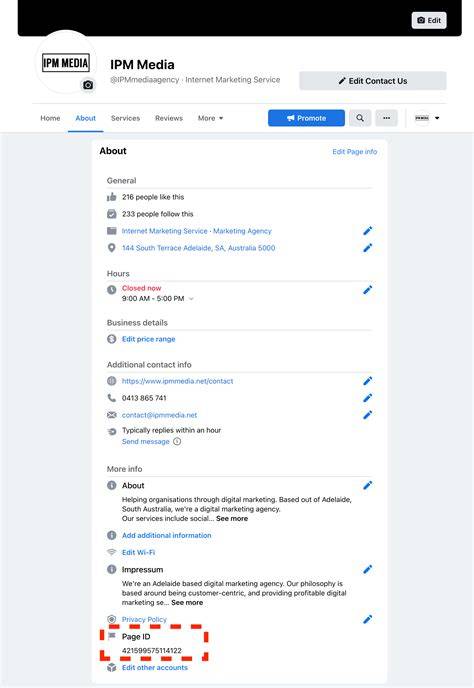Open the page profile switcher dropdown arrow
This screenshot has width=474, height=688.
[x=437, y=118]
